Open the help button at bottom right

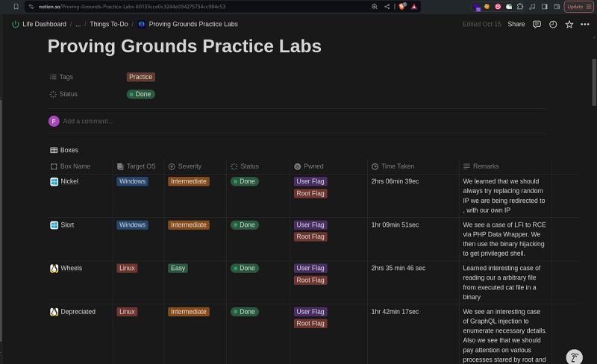tap(574, 357)
